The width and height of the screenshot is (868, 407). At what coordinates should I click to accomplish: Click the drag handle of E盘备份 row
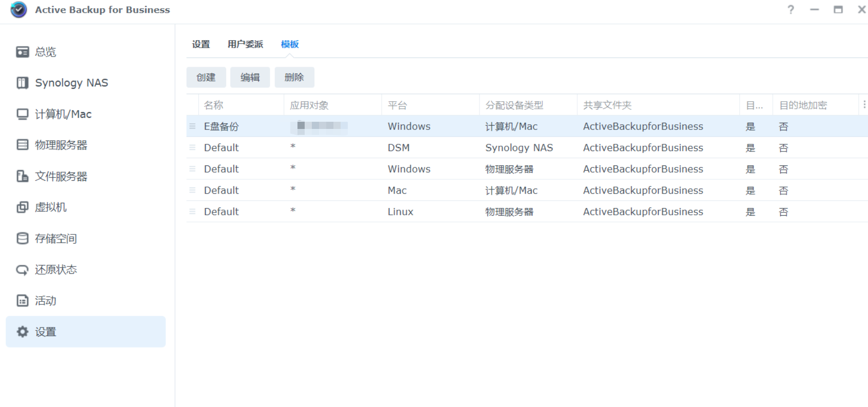point(192,126)
